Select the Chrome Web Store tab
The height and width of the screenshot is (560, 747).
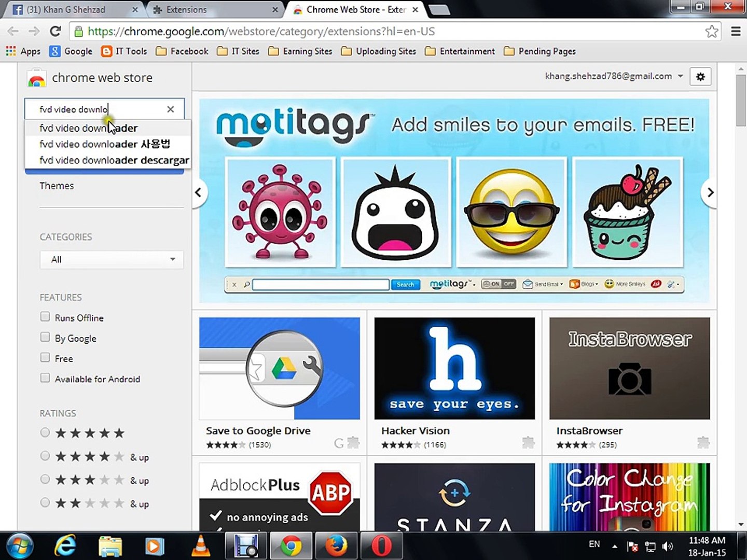point(356,10)
